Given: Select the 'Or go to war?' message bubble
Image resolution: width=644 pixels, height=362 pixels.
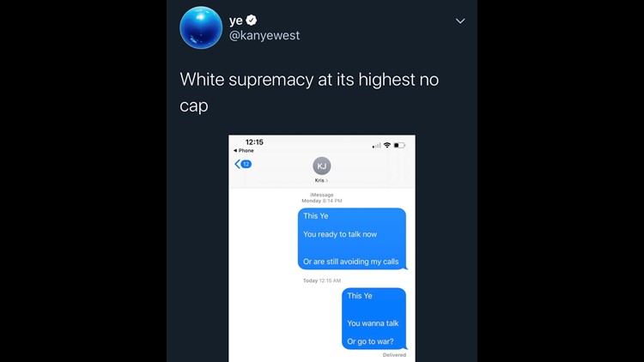Looking at the screenshot, I should coord(374,319).
